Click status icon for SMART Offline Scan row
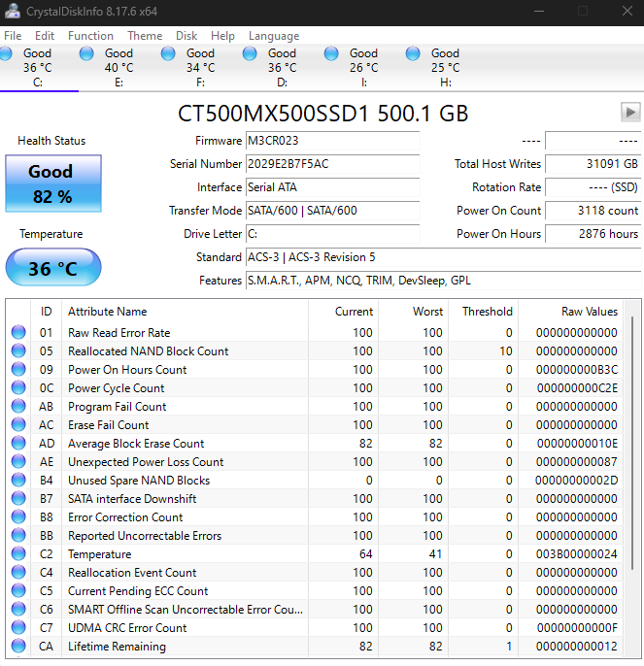Screen dimensions: 644x666 pyautogui.click(x=18, y=609)
